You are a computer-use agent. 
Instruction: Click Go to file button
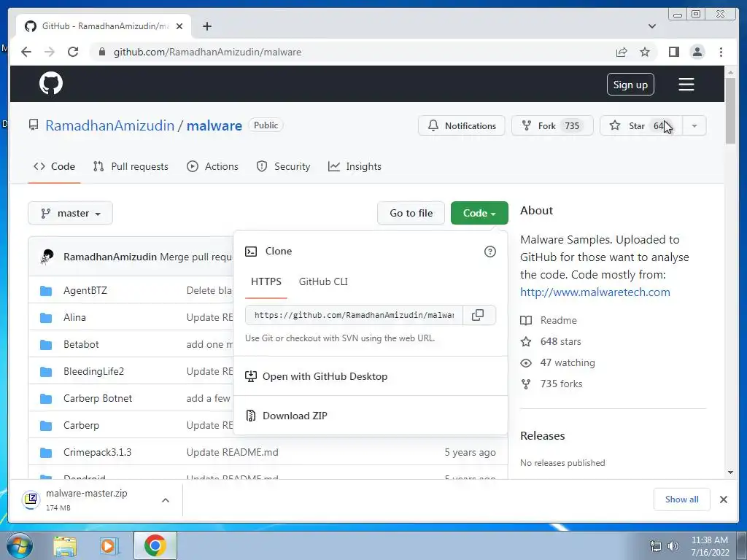click(411, 214)
